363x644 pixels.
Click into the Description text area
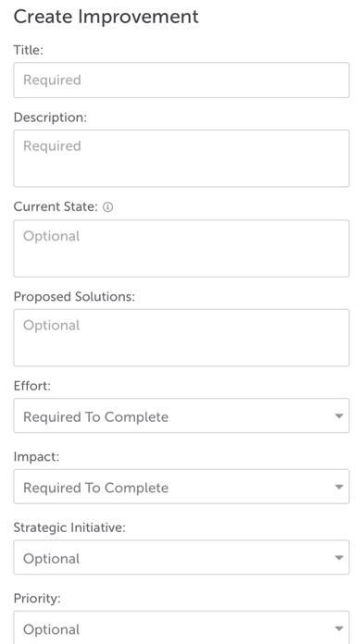(181, 158)
